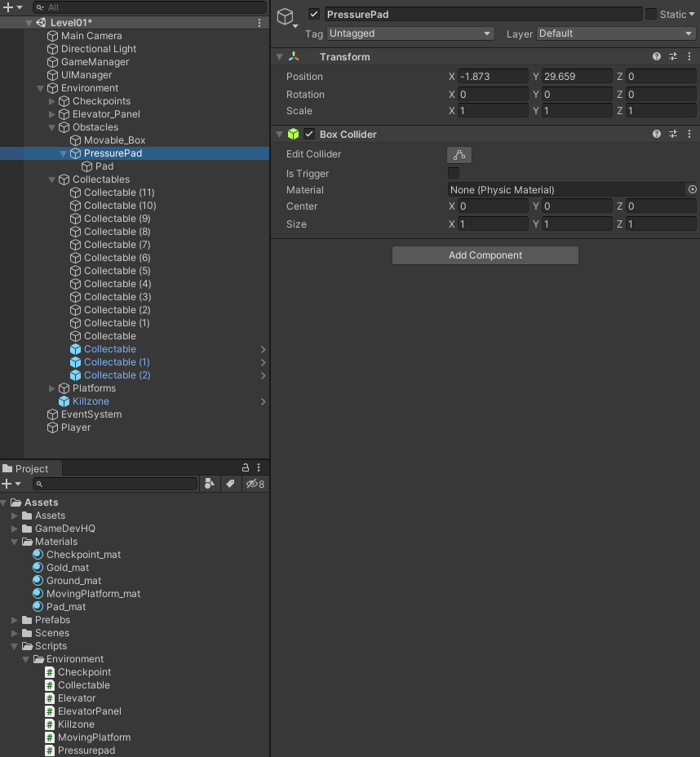Image resolution: width=700 pixels, height=757 pixels.
Task: Open Box Collider help icon
Action: click(657, 134)
